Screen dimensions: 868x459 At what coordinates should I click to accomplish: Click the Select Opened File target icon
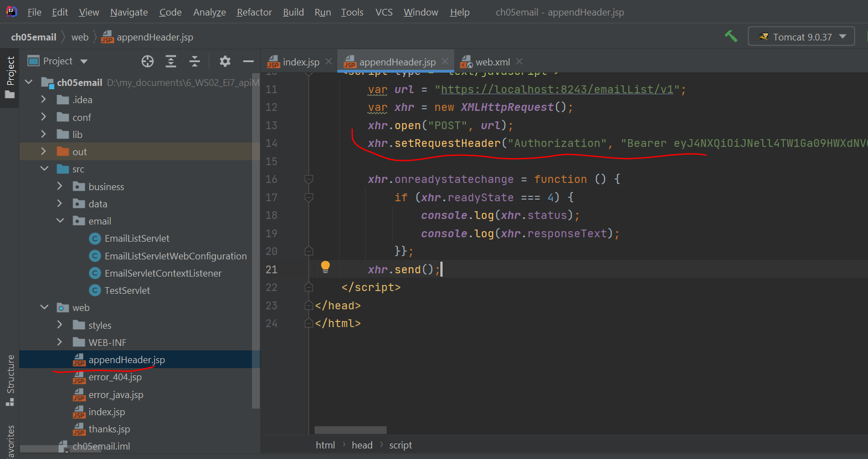pos(147,62)
